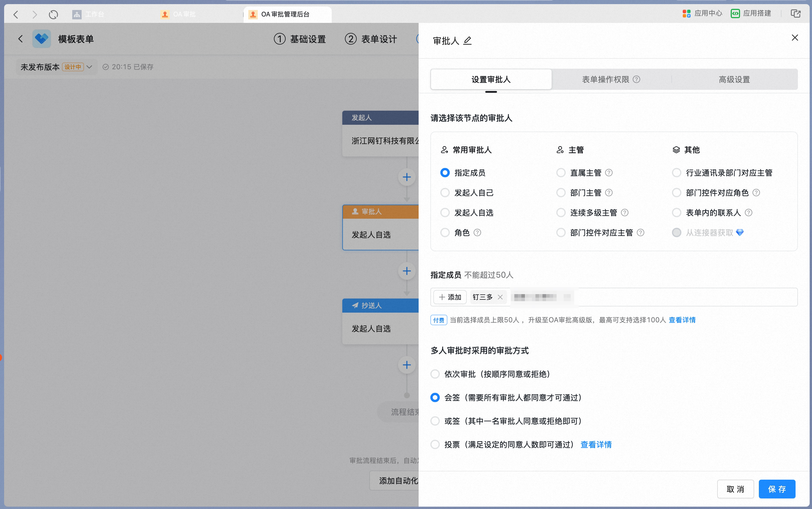The width and height of the screenshot is (812, 509).
Task: Click the help icon next to 部门控件对应角色
Action: [x=756, y=193]
